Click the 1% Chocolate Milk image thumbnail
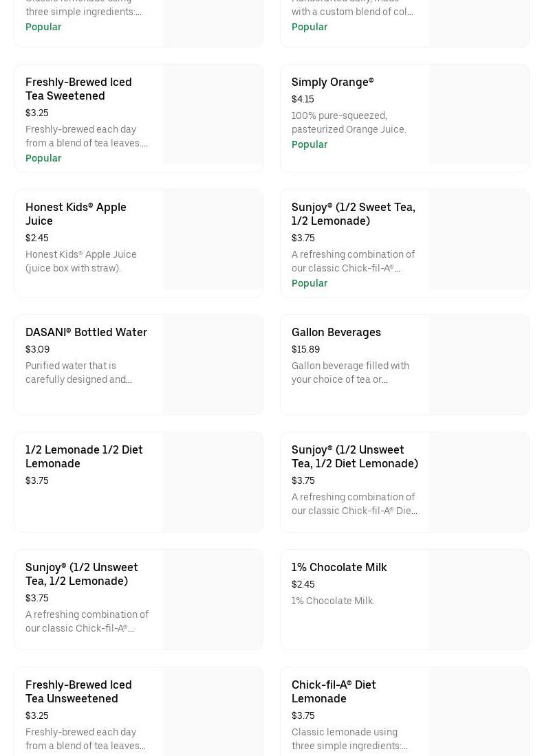The height and width of the screenshot is (756, 553). click(479, 600)
